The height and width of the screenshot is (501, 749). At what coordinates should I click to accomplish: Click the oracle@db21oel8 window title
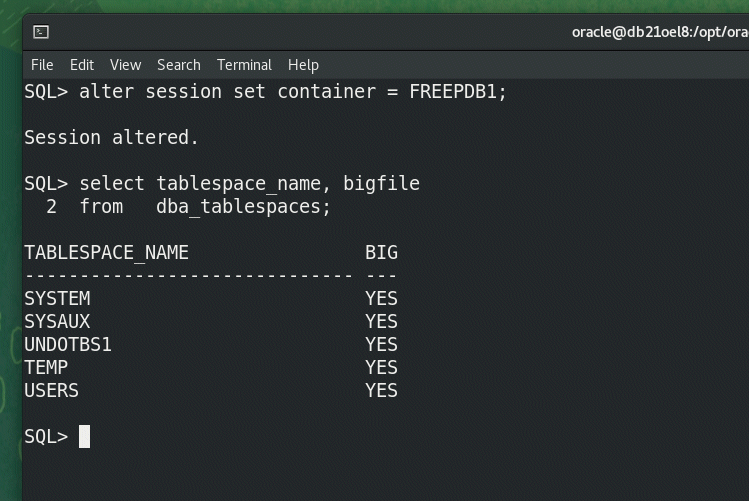click(x=659, y=32)
